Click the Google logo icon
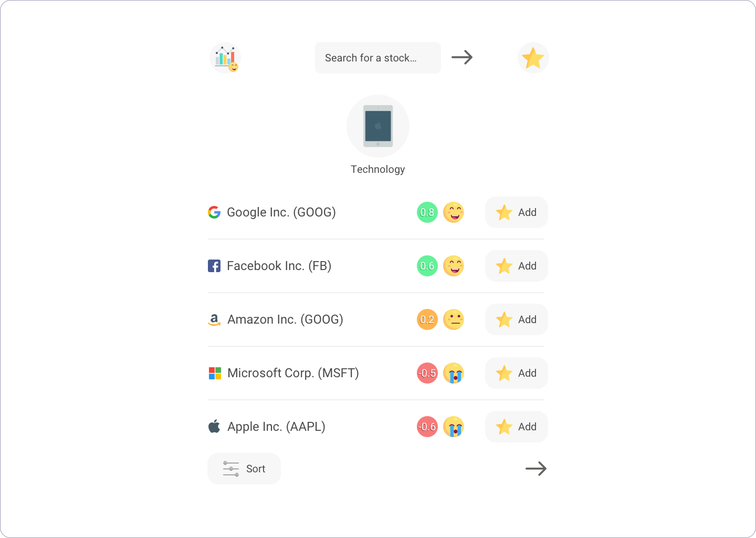756x538 pixels. tap(214, 212)
